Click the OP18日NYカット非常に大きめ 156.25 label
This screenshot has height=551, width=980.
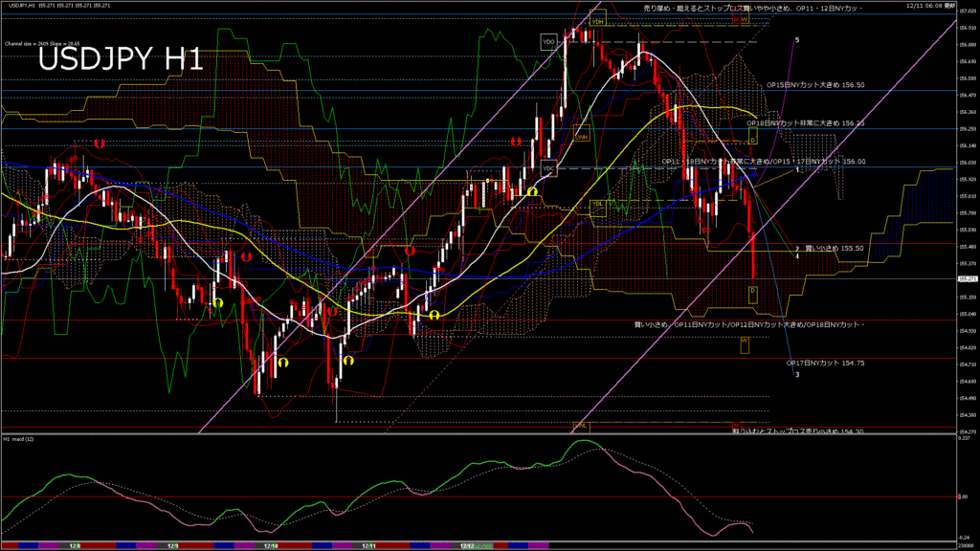pos(804,123)
